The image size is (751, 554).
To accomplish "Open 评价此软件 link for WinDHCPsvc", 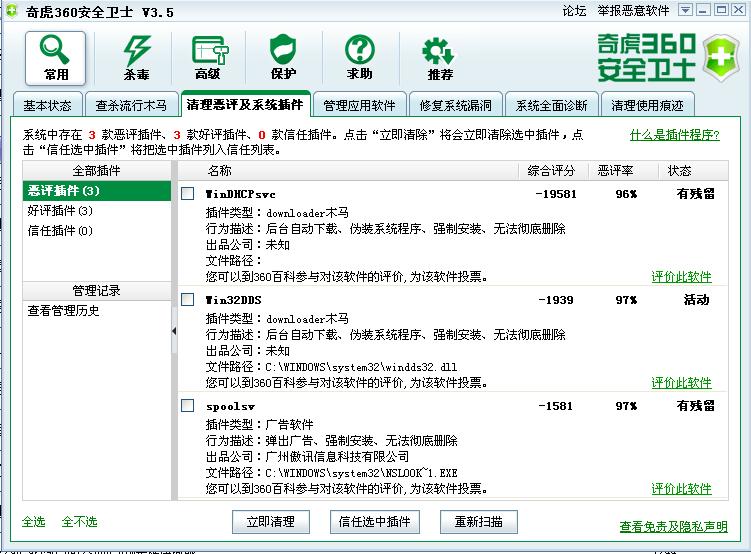I will [x=681, y=276].
